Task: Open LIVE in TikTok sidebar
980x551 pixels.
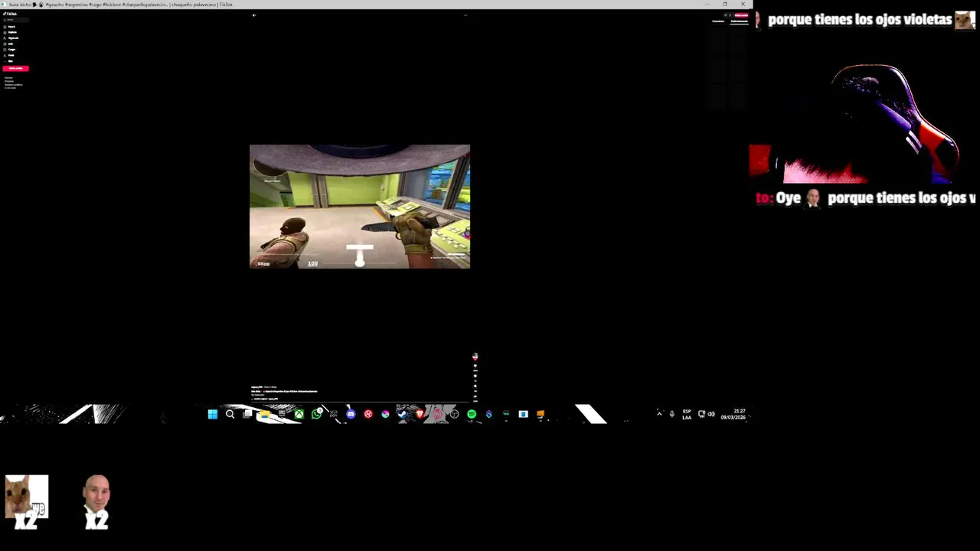Action: (x=9, y=44)
